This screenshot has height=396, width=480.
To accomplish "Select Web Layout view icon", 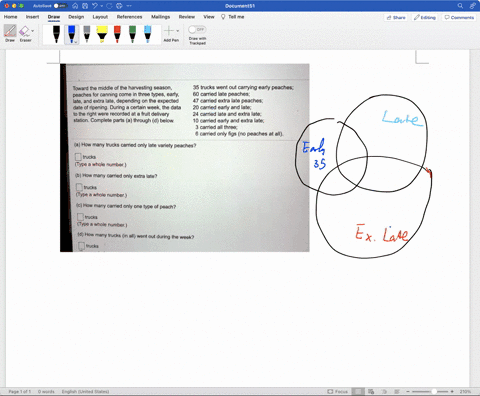I will [371, 391].
